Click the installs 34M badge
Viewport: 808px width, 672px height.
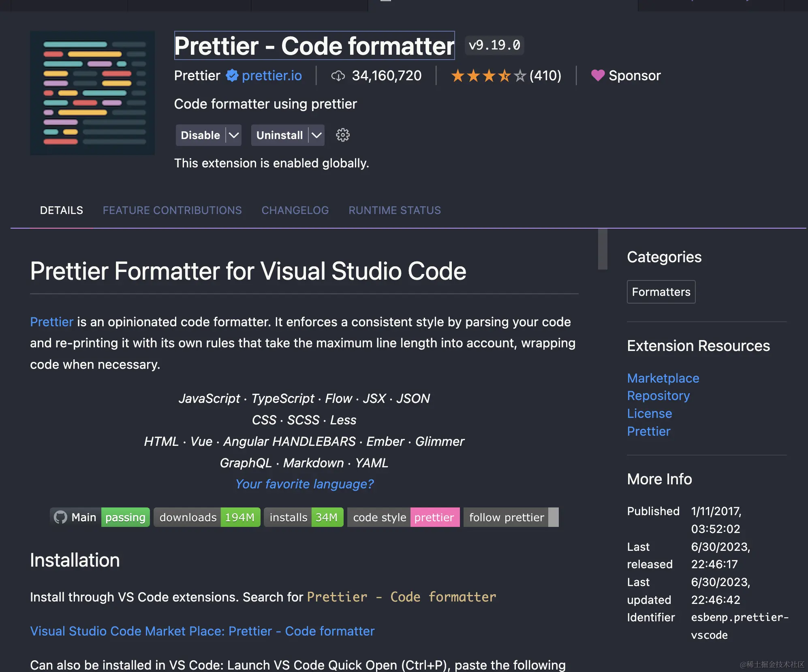[303, 517]
